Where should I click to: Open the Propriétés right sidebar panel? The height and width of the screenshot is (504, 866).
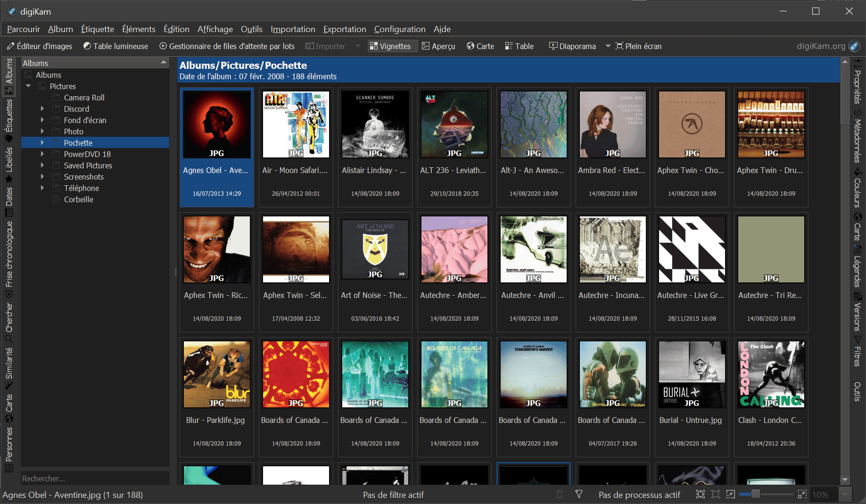858,82
